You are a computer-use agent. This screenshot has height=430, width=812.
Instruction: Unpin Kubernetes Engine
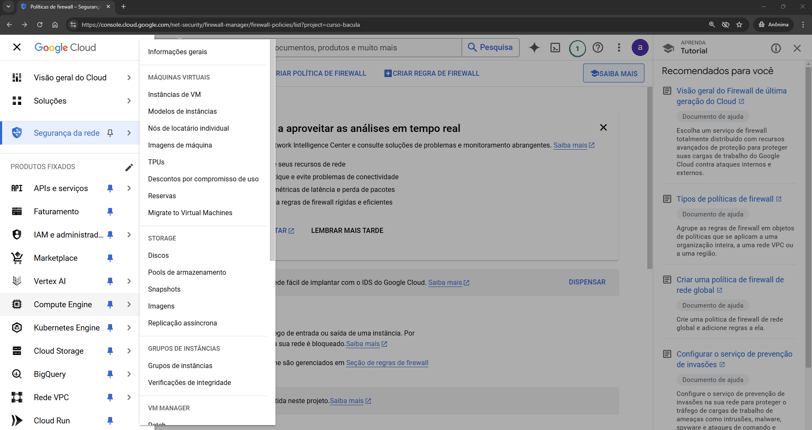[x=110, y=327]
